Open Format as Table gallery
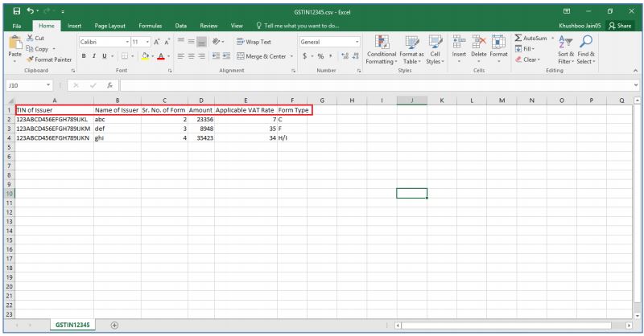 coord(411,50)
